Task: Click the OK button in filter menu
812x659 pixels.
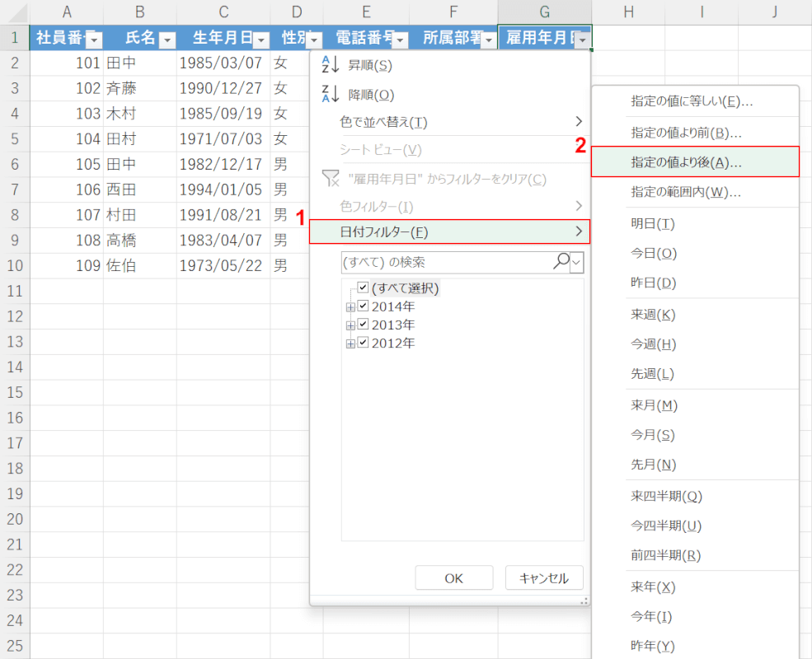Action: (x=454, y=577)
